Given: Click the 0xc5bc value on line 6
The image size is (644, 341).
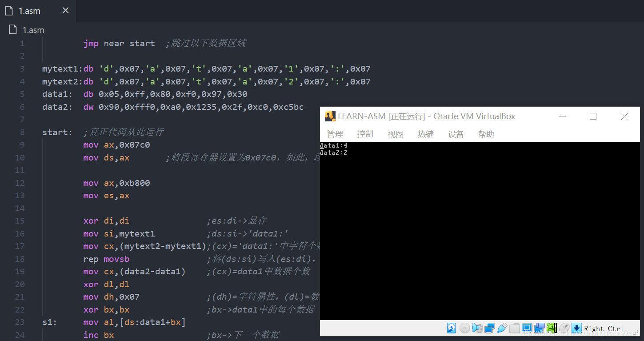Looking at the screenshot, I should point(288,107).
